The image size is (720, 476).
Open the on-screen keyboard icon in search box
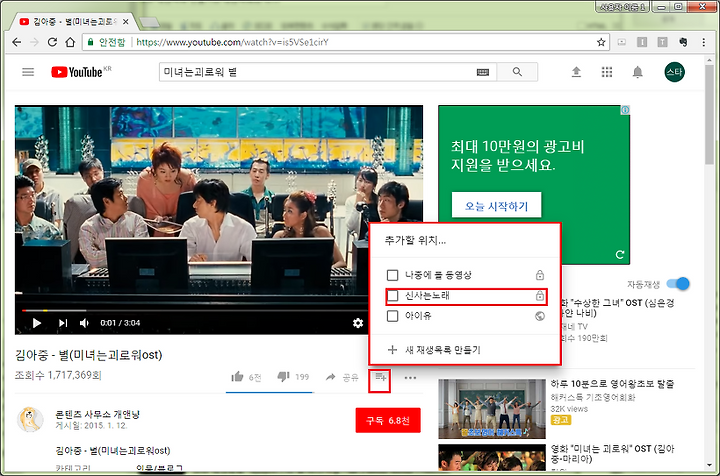pyautogui.click(x=483, y=72)
